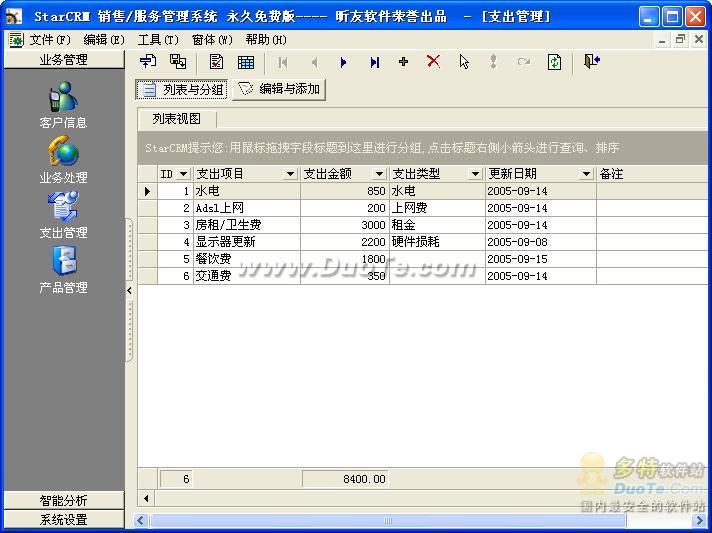Screen dimensions: 712x533
Task: Expand the 智能分析 sidebar section
Action: [x=64, y=500]
